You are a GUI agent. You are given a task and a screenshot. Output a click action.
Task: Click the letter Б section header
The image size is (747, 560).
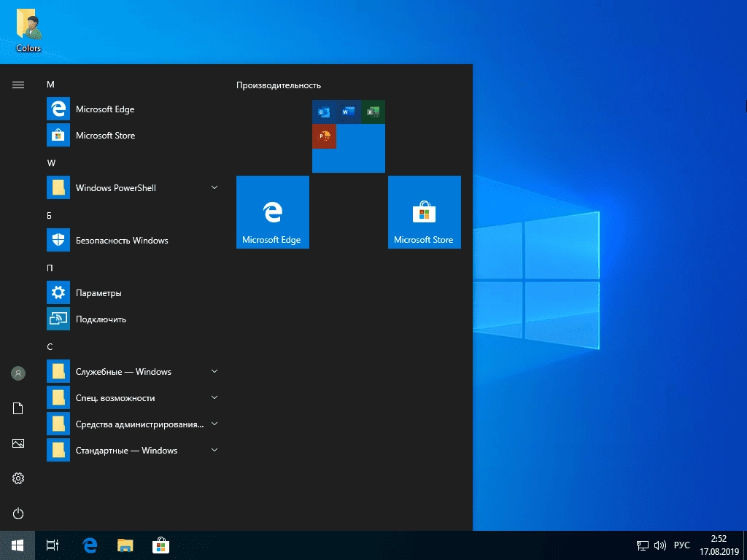49,216
